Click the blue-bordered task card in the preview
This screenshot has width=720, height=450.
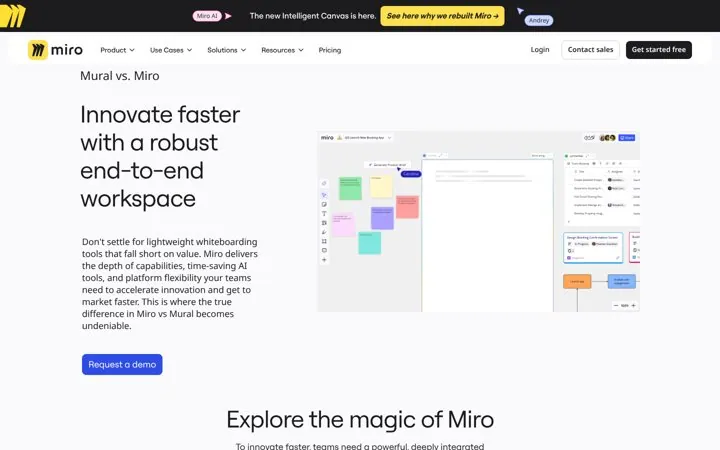click(593, 248)
